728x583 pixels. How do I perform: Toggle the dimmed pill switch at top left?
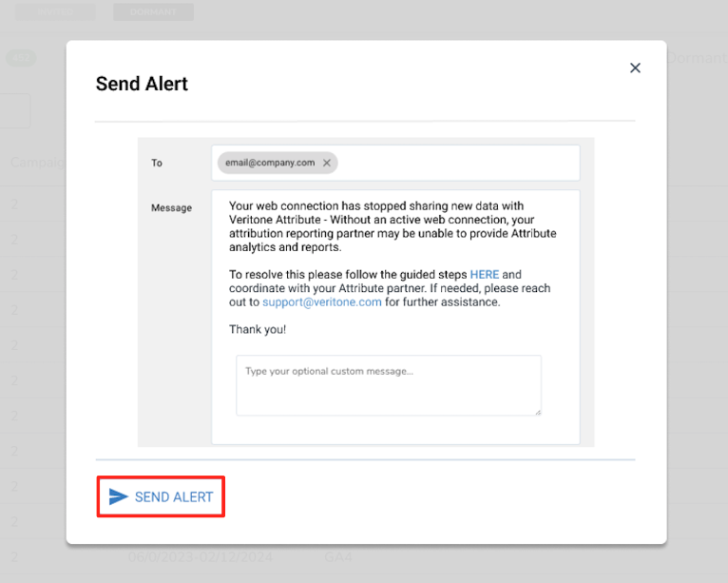21,58
